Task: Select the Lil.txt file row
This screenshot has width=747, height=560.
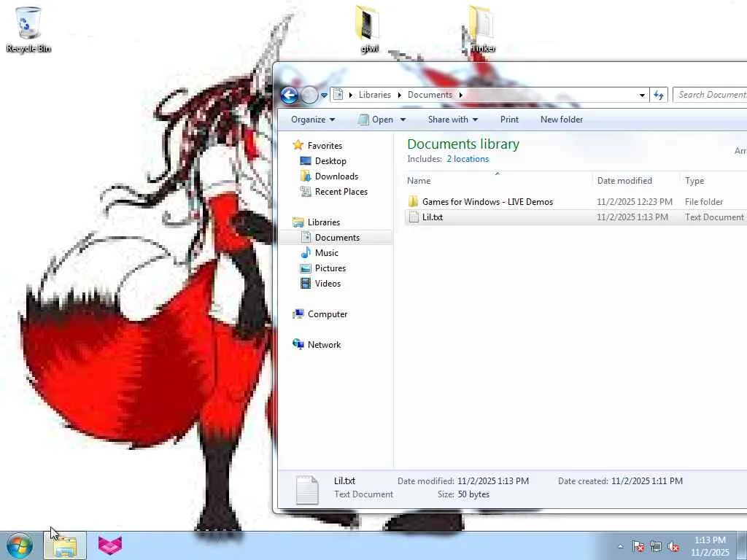Action: pos(576,217)
